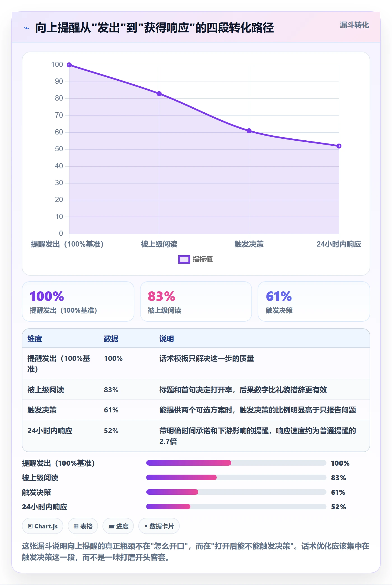Screen dimensions: 392x585
Task: Open the 83% 被上级阅读 data card
Action: [x=196, y=301]
